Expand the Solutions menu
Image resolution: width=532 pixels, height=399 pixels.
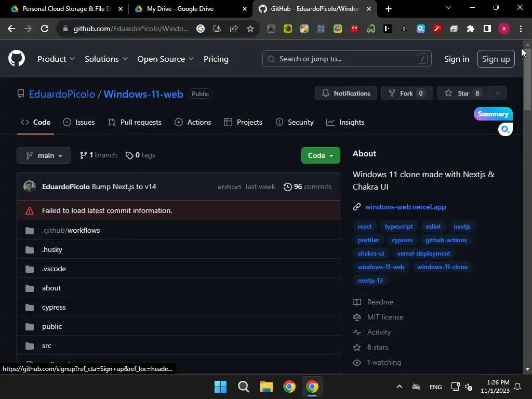pos(106,59)
